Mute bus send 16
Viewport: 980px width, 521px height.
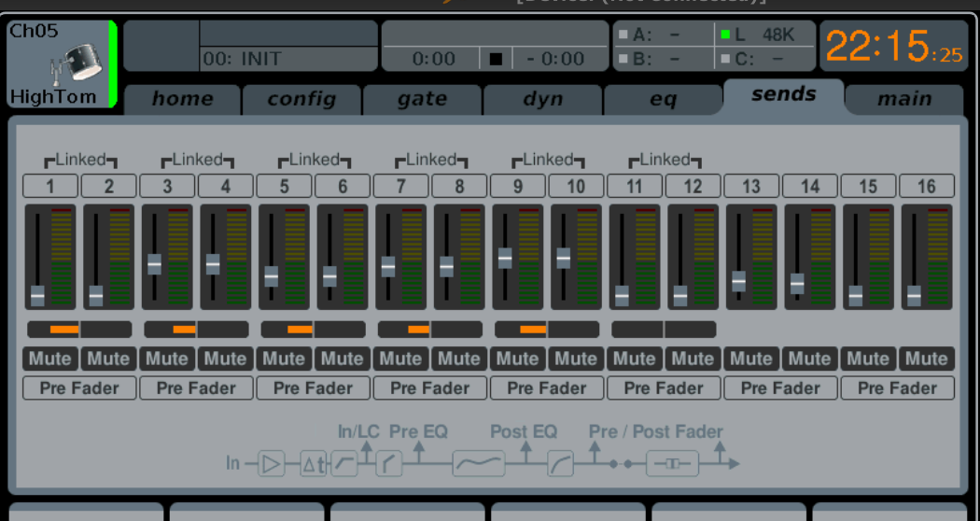(x=927, y=359)
